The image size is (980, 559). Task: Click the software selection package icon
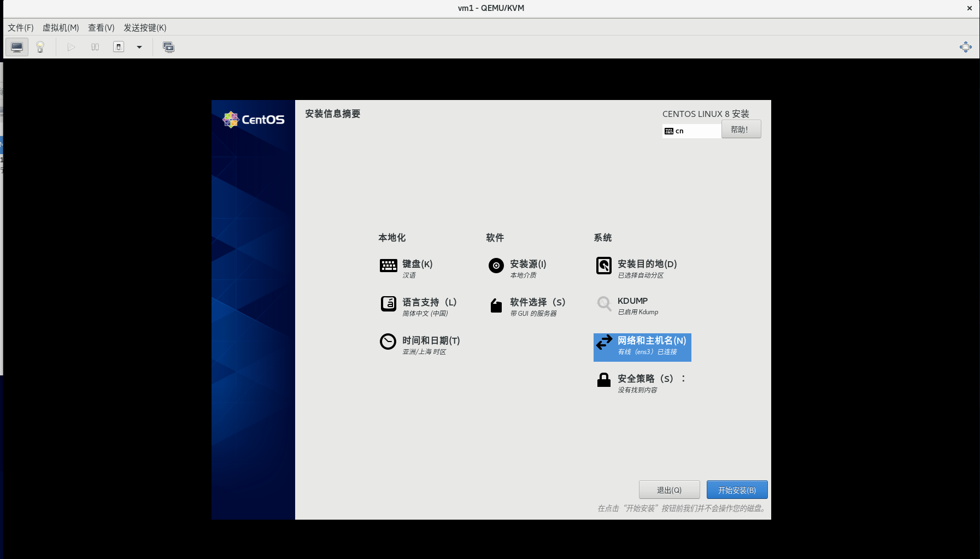coord(496,305)
